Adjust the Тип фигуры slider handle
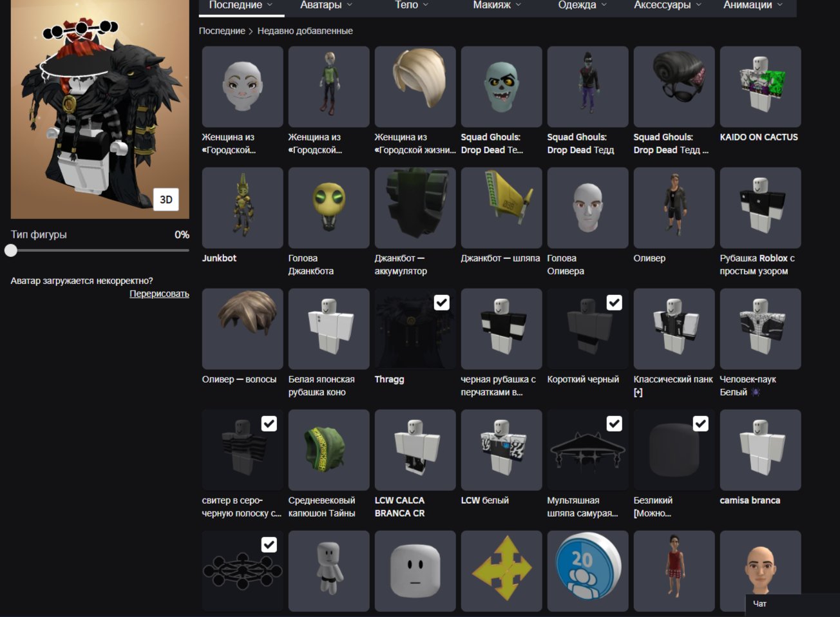The image size is (840, 617). (11, 251)
